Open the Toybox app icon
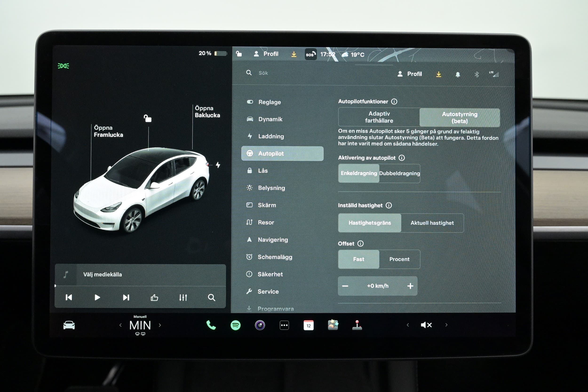This screenshot has height=392, width=588. pyautogui.click(x=333, y=325)
